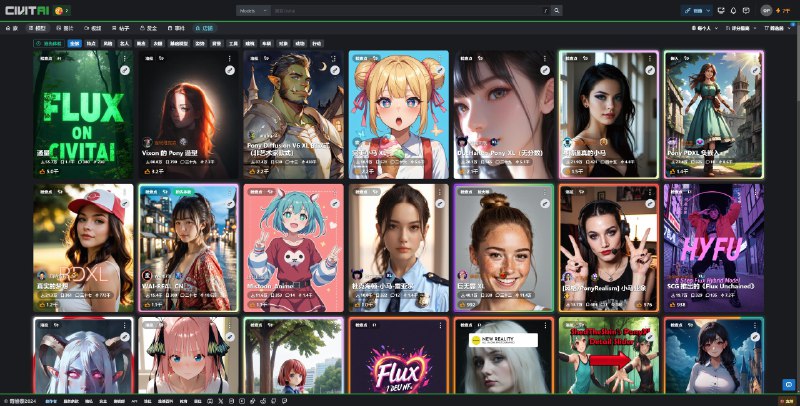This screenshot has height=406, width=800.
Task: Click the Civitai logo
Action: (27, 10)
